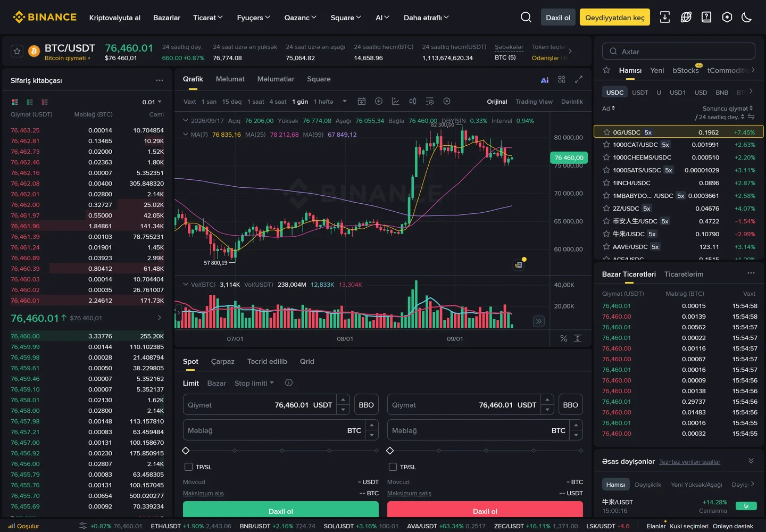Open the AI chart assistant icon
The image size is (766, 532).
tap(545, 80)
